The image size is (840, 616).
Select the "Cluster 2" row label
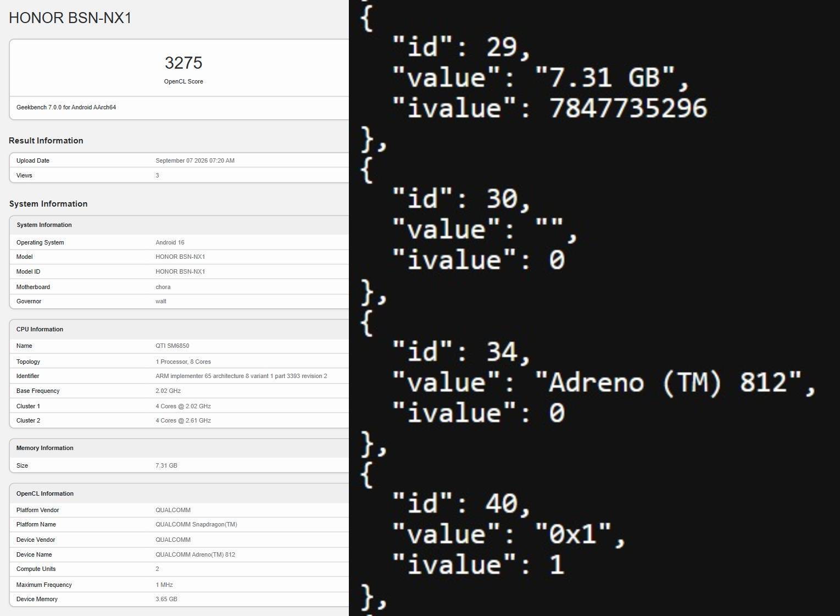click(28, 420)
